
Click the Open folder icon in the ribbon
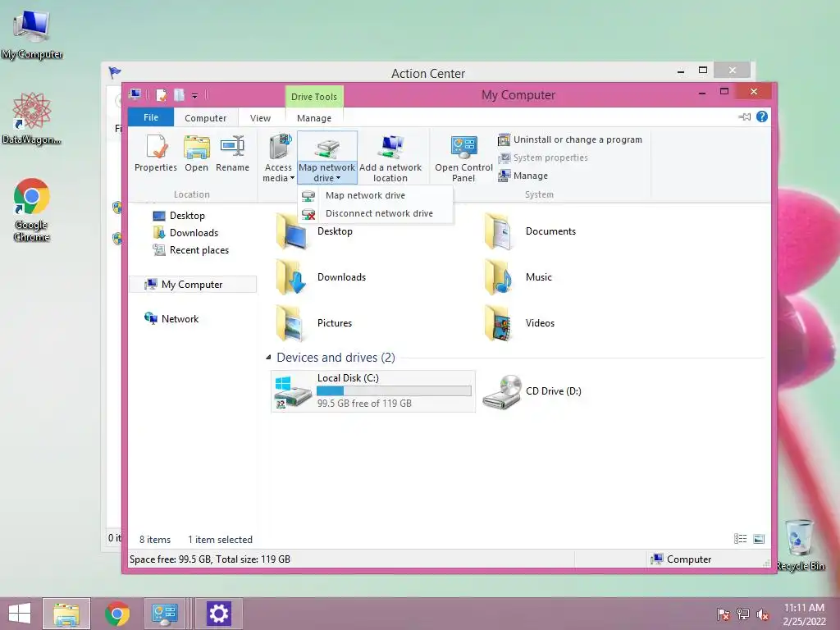[197, 153]
